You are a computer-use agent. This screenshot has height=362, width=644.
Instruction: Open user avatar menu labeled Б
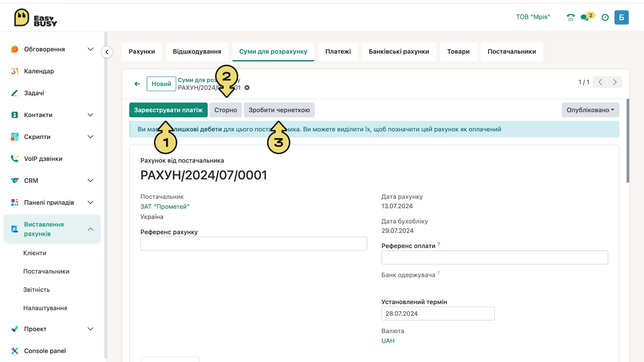coord(622,17)
